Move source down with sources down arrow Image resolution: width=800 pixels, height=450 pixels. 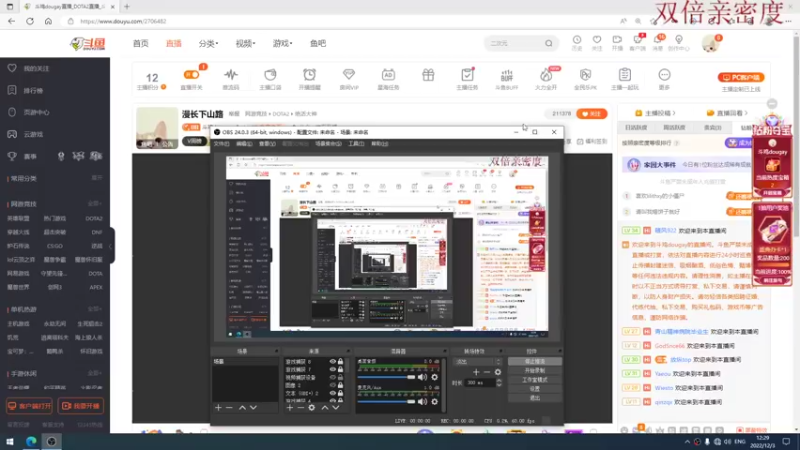tap(336, 408)
